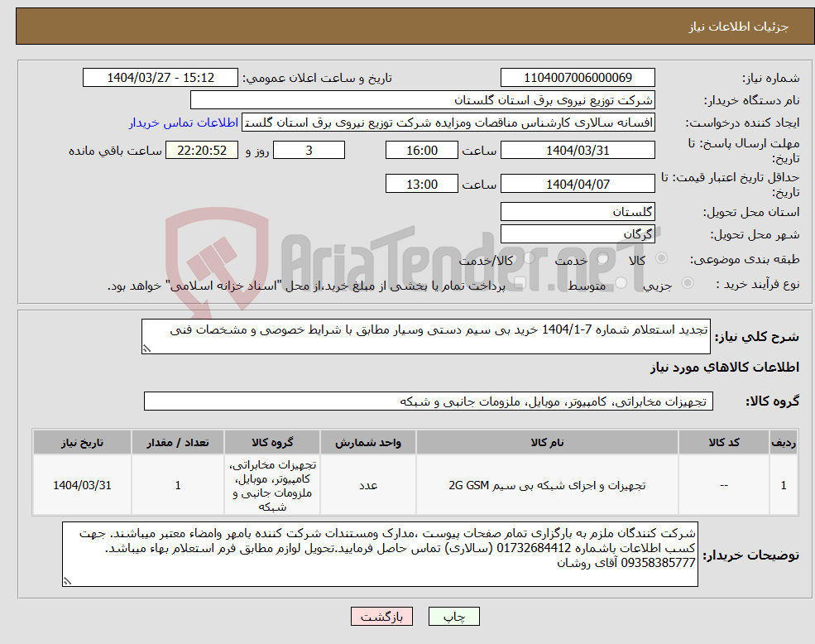Click the goods group field تجهیزات مخابراتی
Viewport: 815px width, 644px height.
tap(429, 401)
